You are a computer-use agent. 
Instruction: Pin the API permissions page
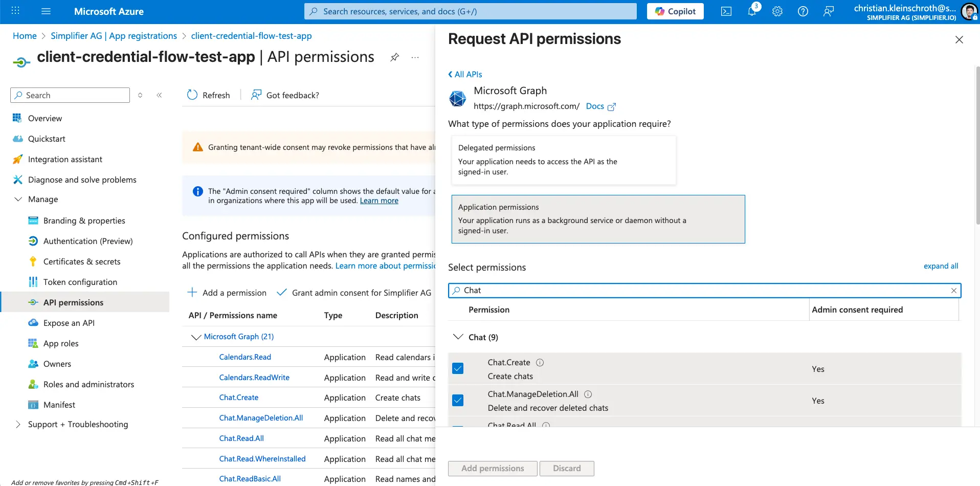tap(394, 57)
